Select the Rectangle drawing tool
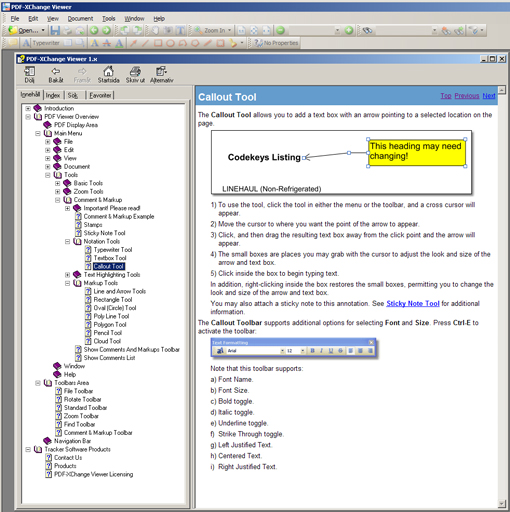510x512 pixels. click(158, 43)
